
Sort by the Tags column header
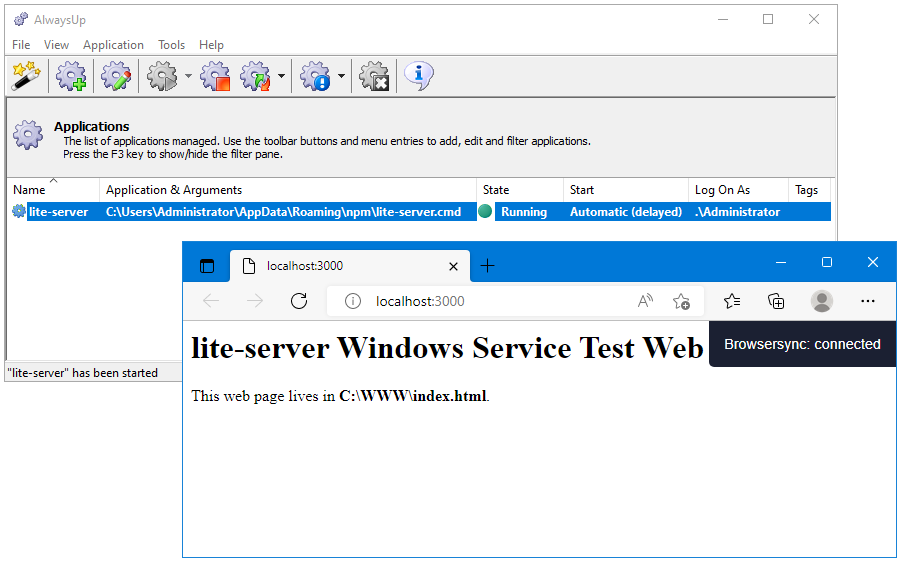click(x=809, y=190)
